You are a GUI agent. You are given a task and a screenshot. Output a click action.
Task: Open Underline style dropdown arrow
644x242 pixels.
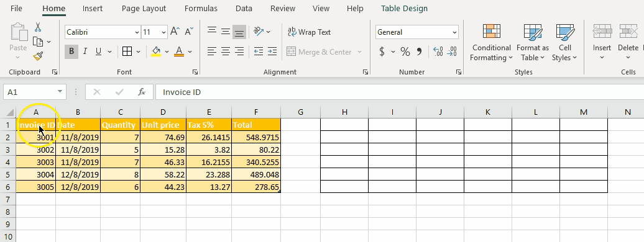coord(109,52)
